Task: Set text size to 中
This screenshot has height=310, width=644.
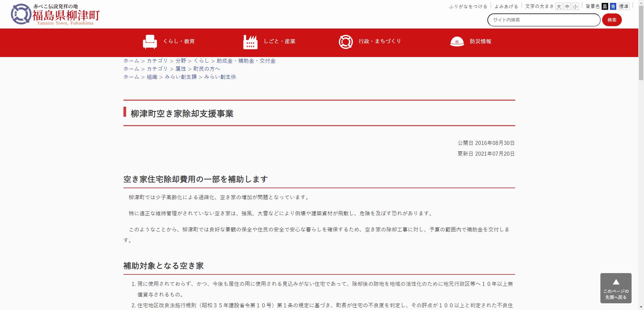Action: tap(567, 6)
